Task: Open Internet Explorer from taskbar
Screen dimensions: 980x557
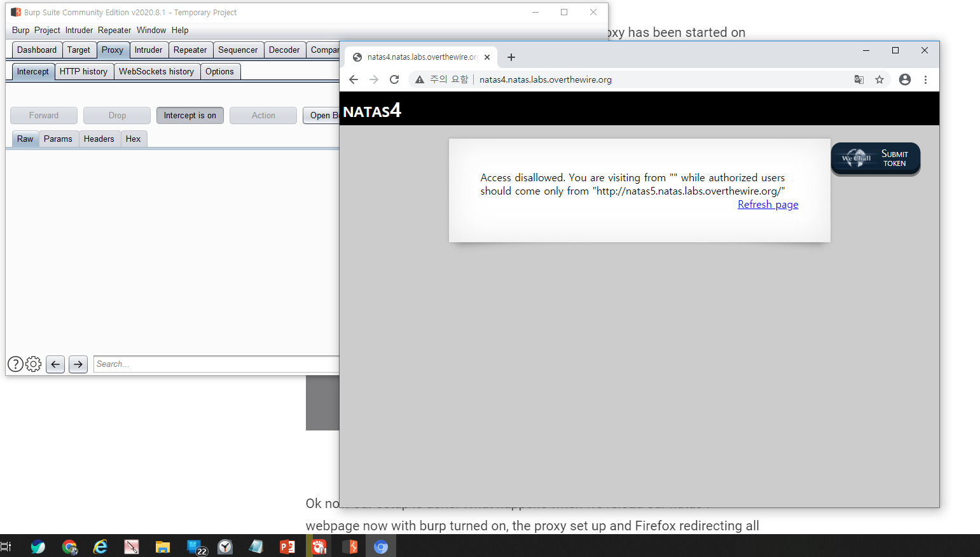Action: tap(100, 547)
